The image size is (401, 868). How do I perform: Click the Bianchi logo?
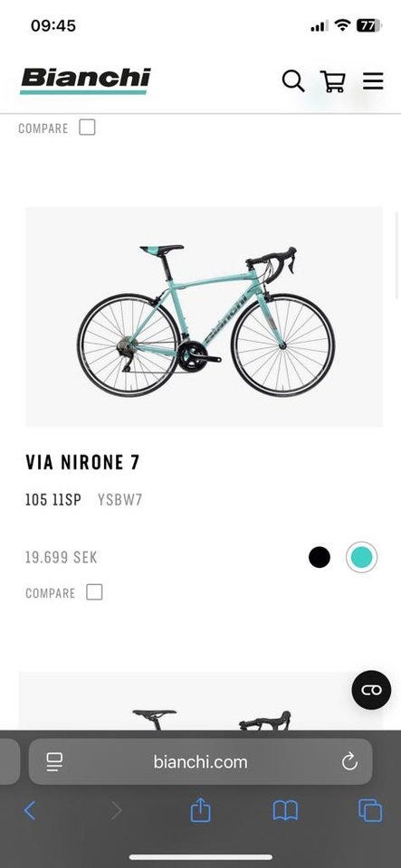[85, 80]
